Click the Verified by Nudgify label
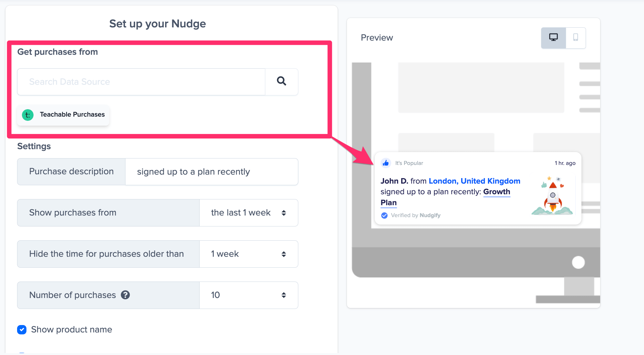This screenshot has height=355, width=644. point(415,215)
